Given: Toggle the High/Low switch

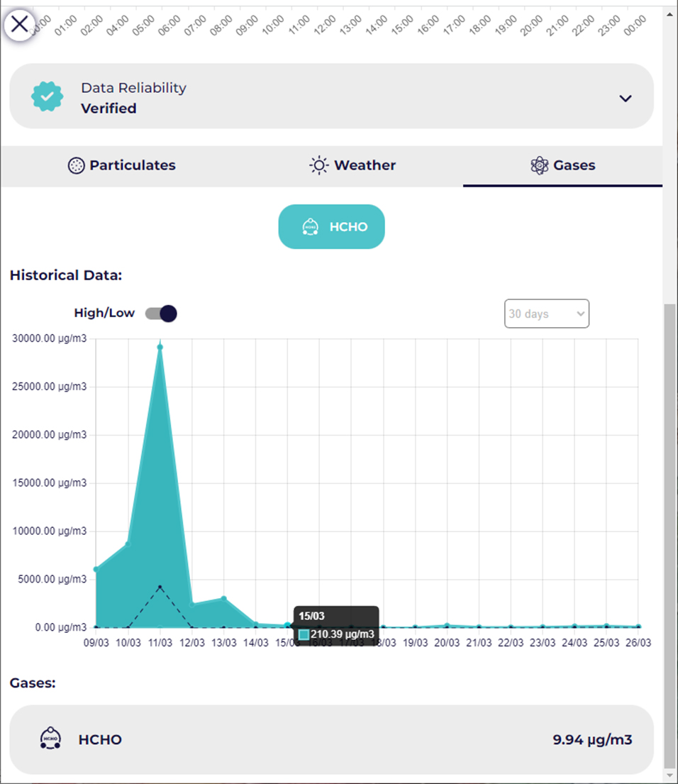Looking at the screenshot, I should [x=161, y=314].
